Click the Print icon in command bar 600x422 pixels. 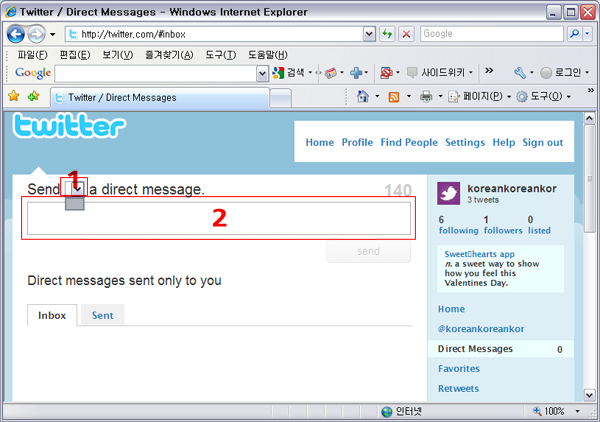pos(426,97)
